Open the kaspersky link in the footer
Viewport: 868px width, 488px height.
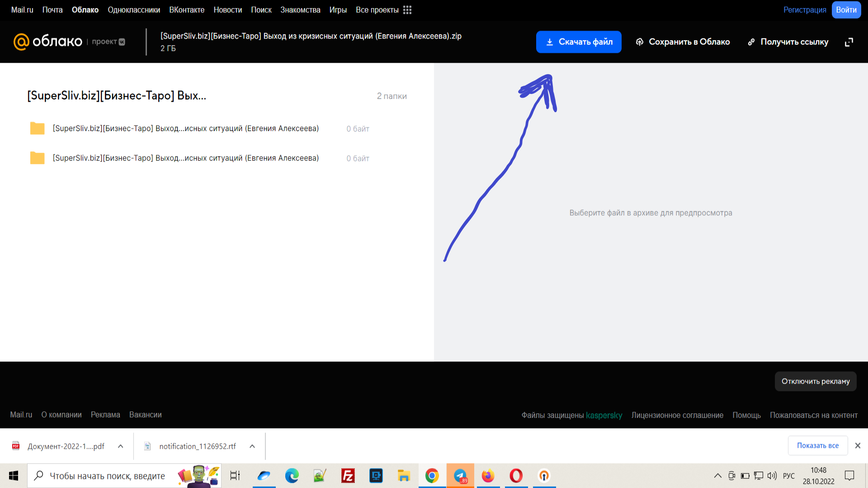pyautogui.click(x=604, y=415)
